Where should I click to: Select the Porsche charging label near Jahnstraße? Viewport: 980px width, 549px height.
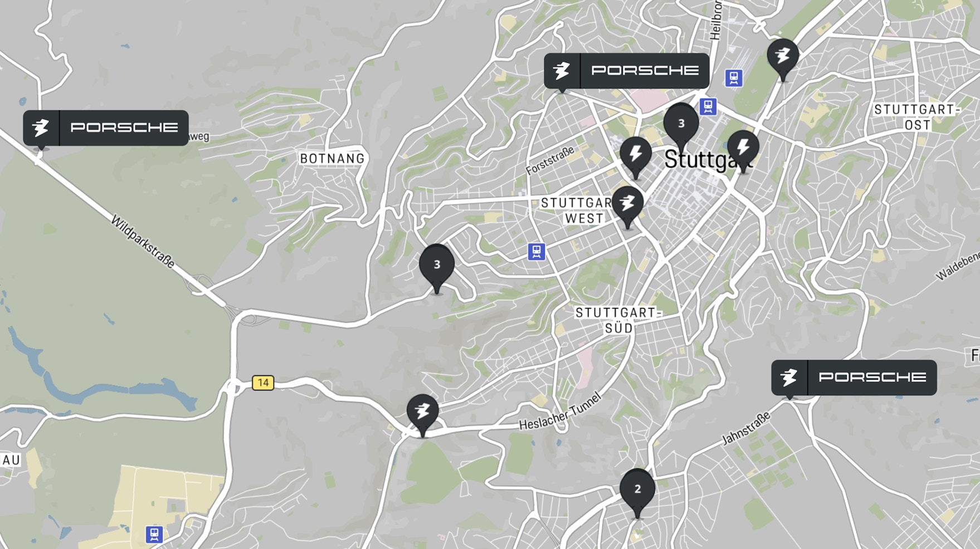point(854,378)
